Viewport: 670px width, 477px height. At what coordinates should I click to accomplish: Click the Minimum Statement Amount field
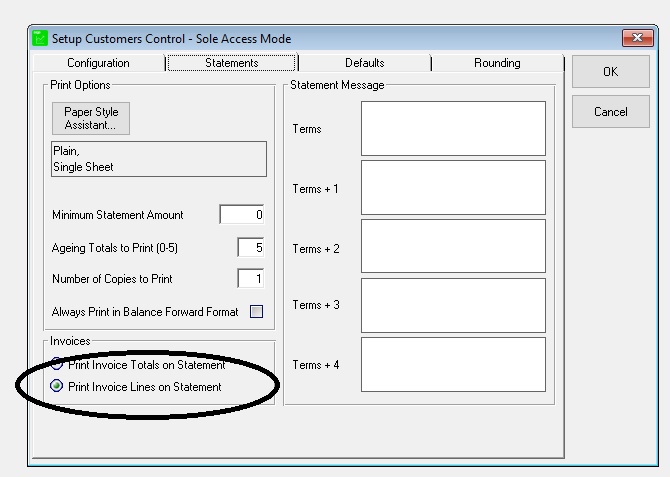(x=241, y=214)
